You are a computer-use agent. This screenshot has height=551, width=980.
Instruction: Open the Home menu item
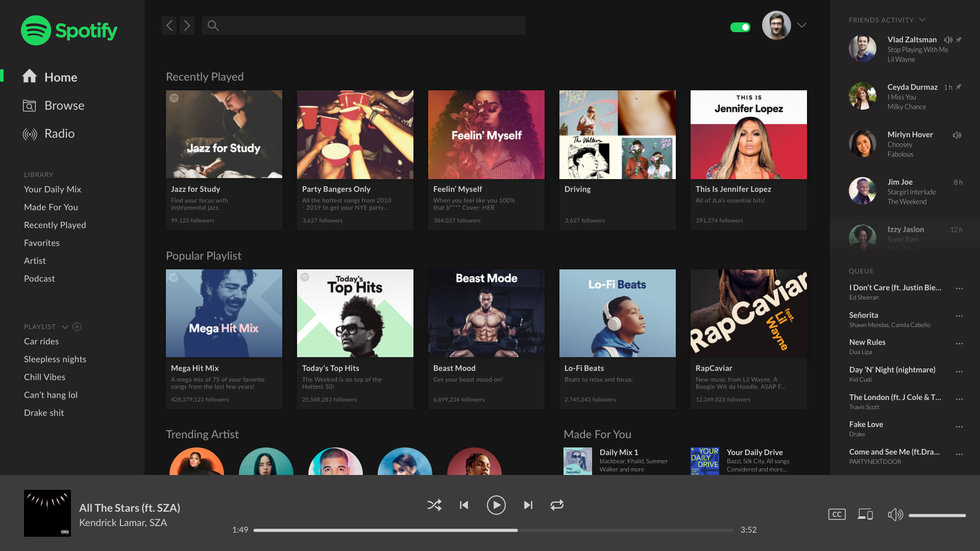coord(50,77)
